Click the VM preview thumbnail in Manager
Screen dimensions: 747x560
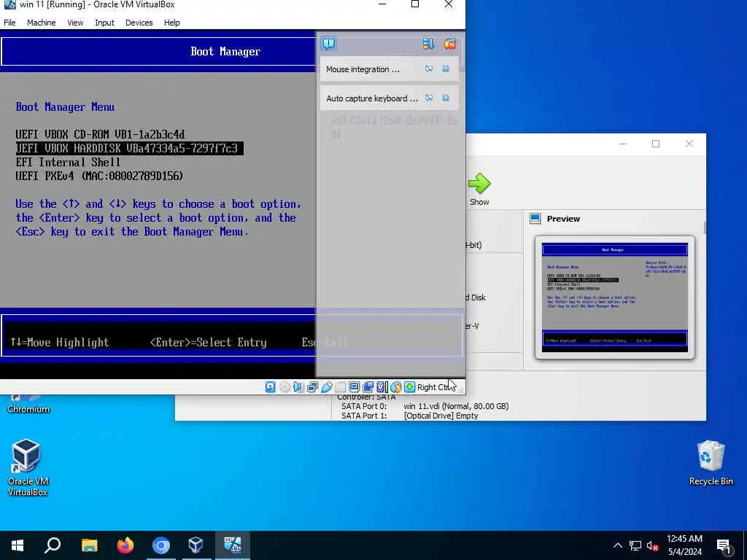tap(614, 297)
